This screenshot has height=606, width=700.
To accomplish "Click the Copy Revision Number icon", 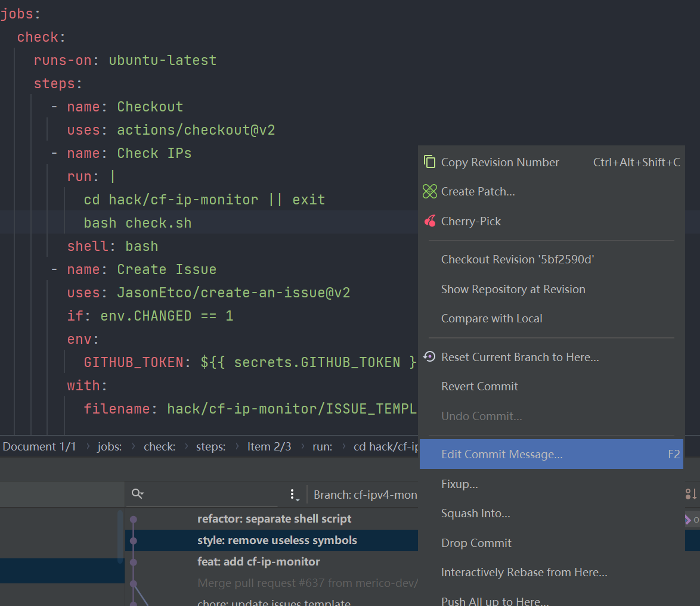I will pyautogui.click(x=429, y=162).
